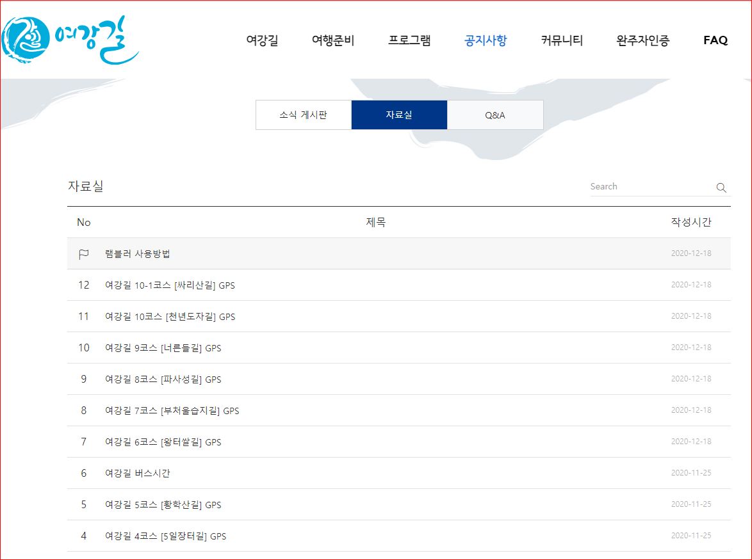Focus the Search input field
Screen dimensions: 752x560
[651, 187]
